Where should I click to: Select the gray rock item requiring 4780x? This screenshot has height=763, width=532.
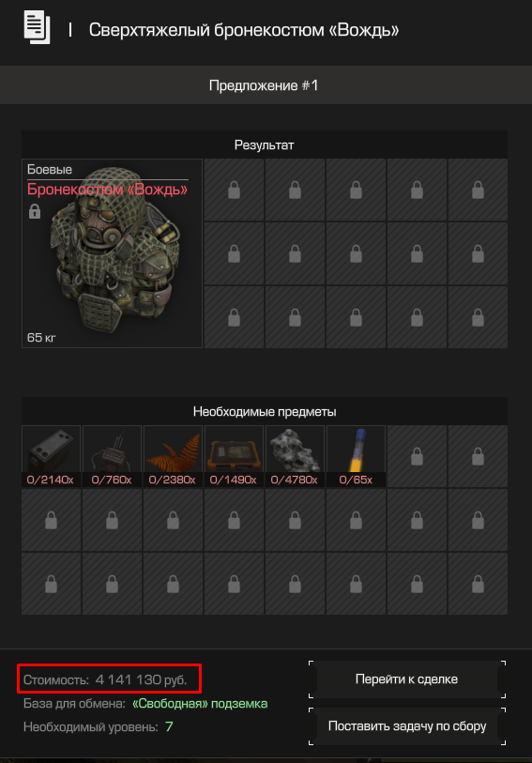click(x=295, y=456)
